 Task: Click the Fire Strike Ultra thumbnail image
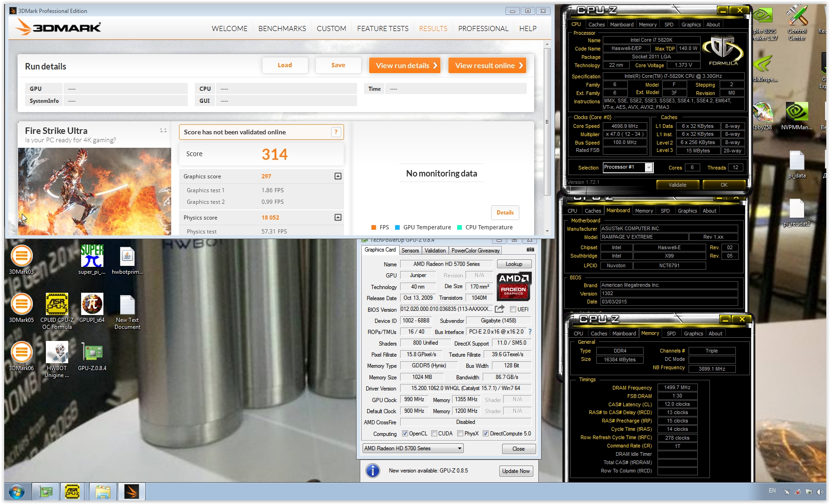click(95, 191)
